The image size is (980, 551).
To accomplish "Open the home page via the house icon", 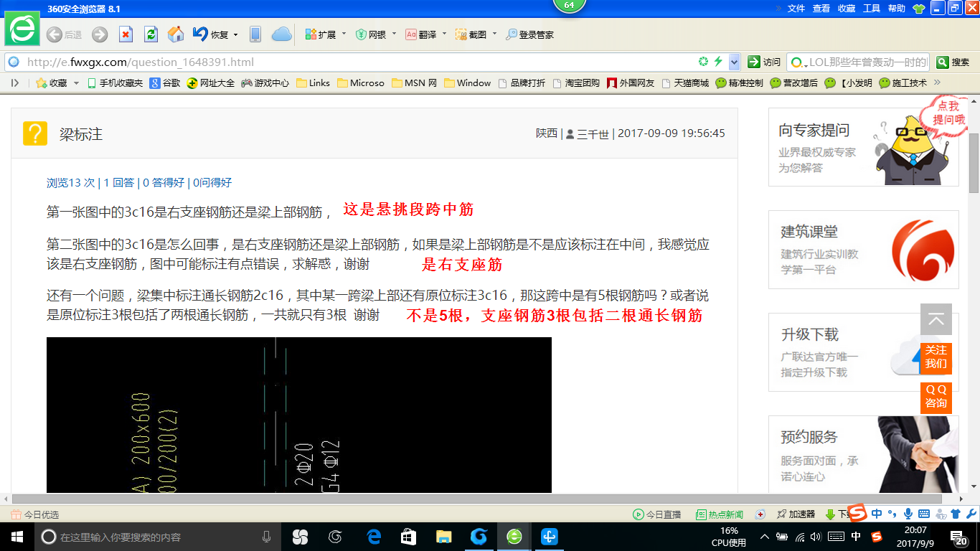I will tap(175, 34).
